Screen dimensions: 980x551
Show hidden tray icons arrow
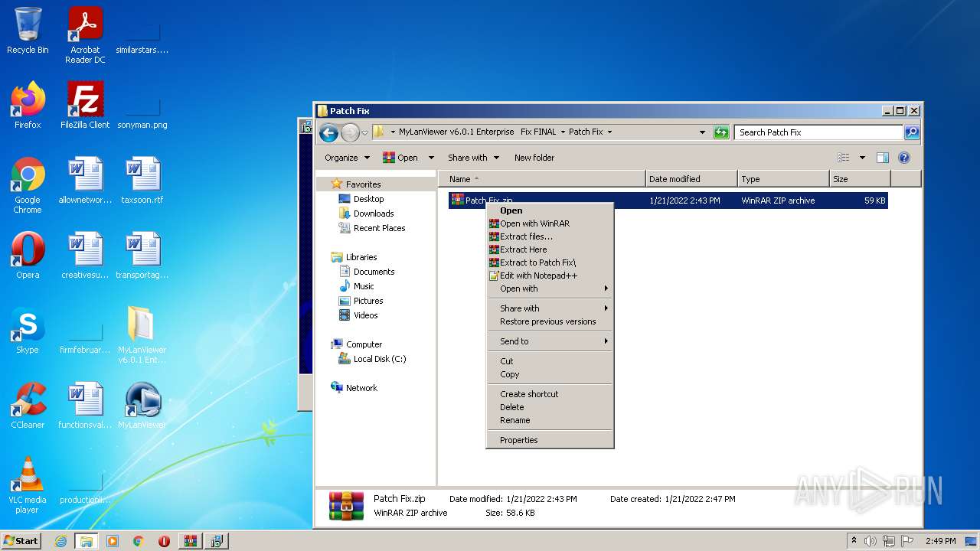pyautogui.click(x=854, y=541)
